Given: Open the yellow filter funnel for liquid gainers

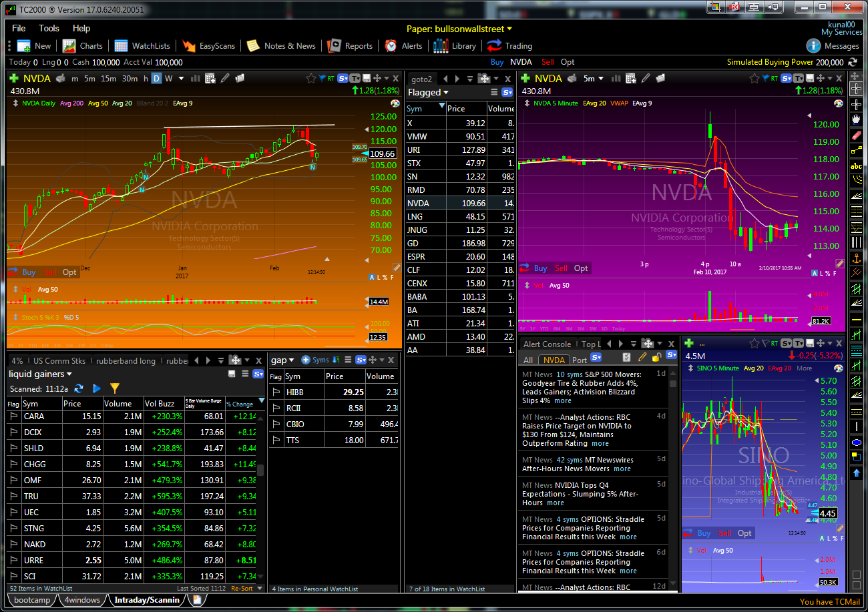Looking at the screenshot, I should [x=115, y=388].
